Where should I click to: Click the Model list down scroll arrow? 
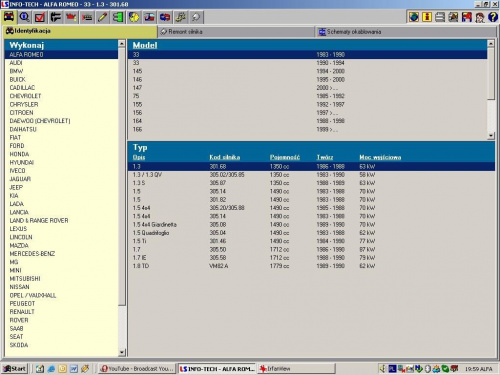[491, 135]
